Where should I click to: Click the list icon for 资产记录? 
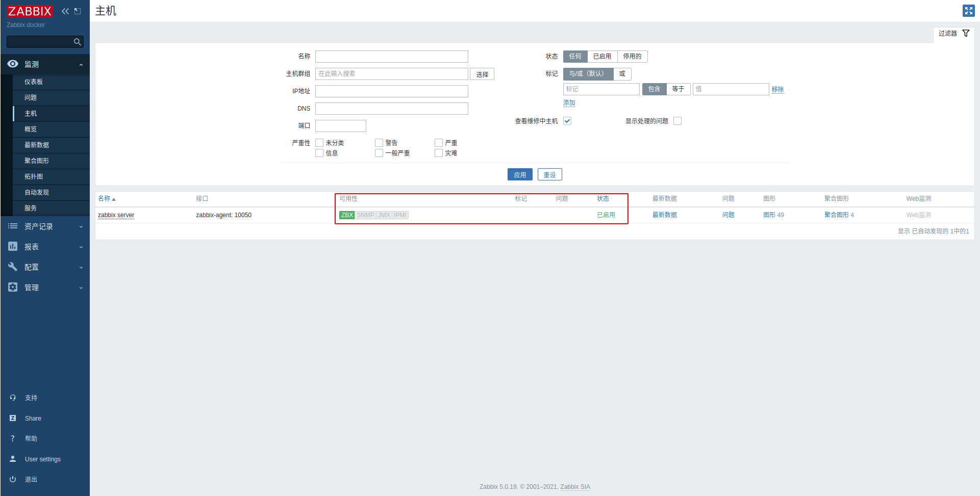tap(13, 226)
